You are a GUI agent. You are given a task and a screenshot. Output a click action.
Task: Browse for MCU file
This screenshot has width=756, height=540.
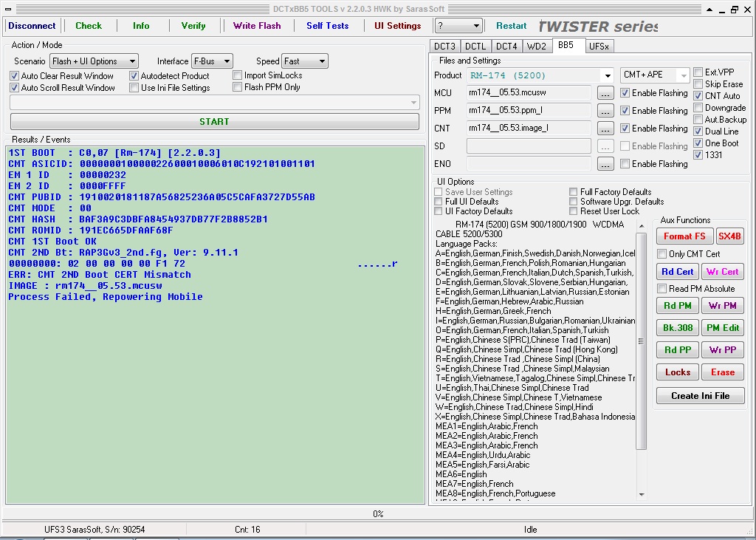[605, 92]
